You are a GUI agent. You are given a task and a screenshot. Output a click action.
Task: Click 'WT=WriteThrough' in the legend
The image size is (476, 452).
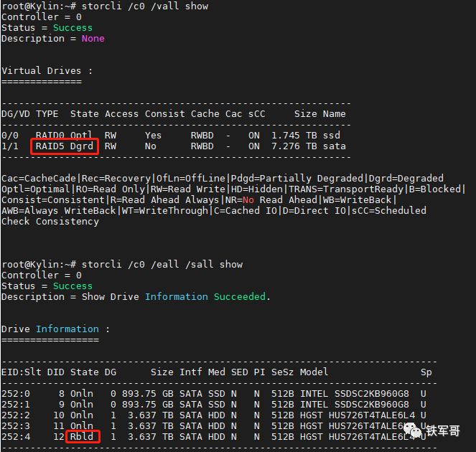(x=165, y=211)
